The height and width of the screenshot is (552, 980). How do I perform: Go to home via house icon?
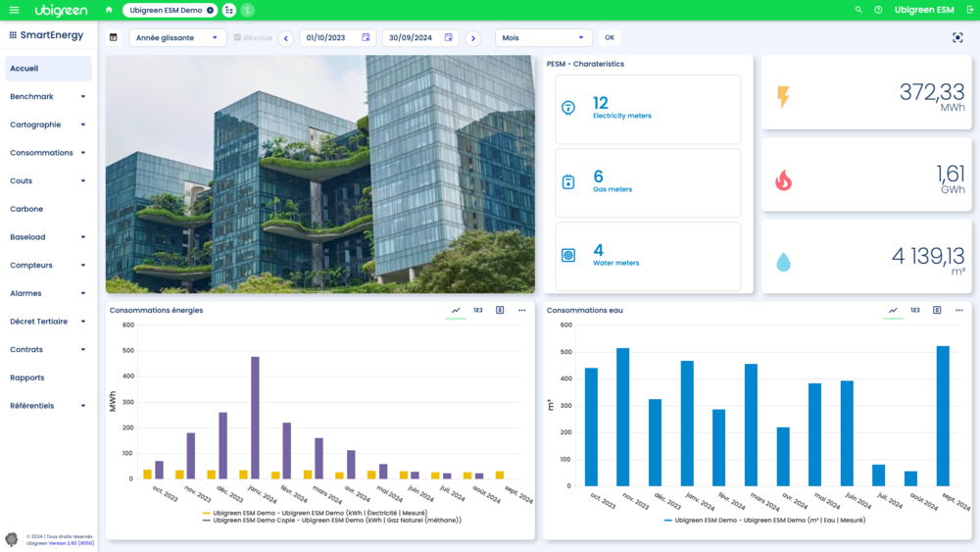[109, 10]
